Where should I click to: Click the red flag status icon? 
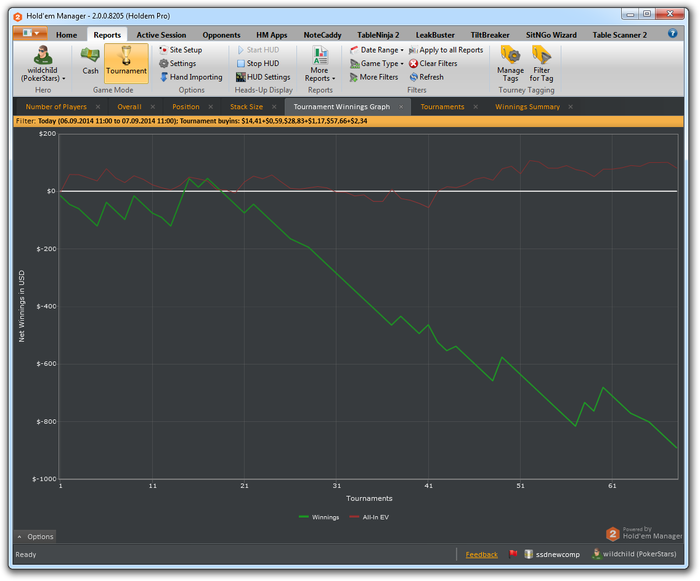513,554
